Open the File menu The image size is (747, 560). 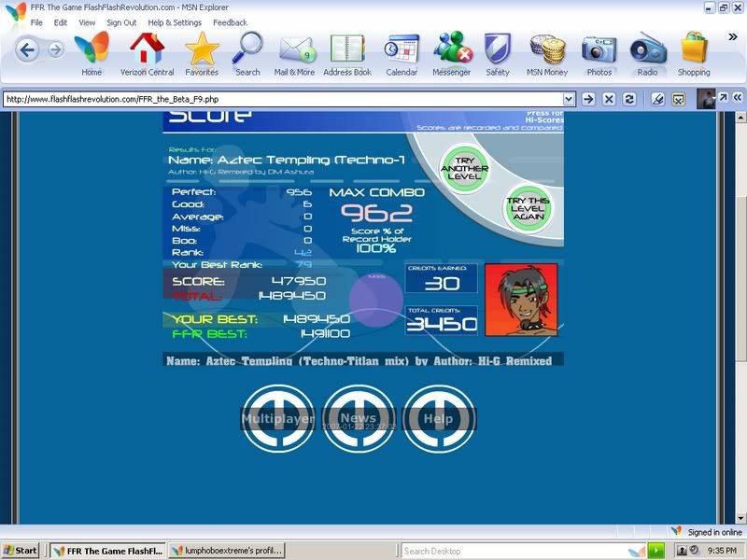click(x=36, y=22)
